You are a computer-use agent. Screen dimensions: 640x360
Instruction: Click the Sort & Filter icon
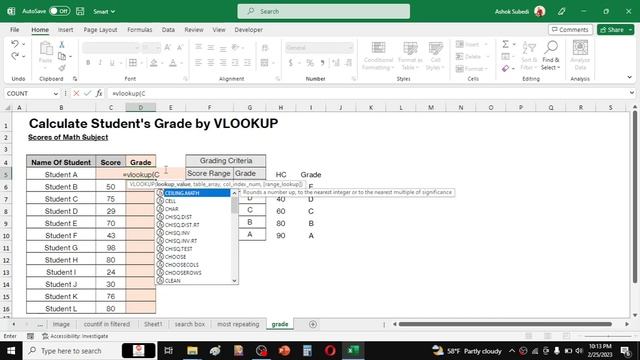(529, 55)
